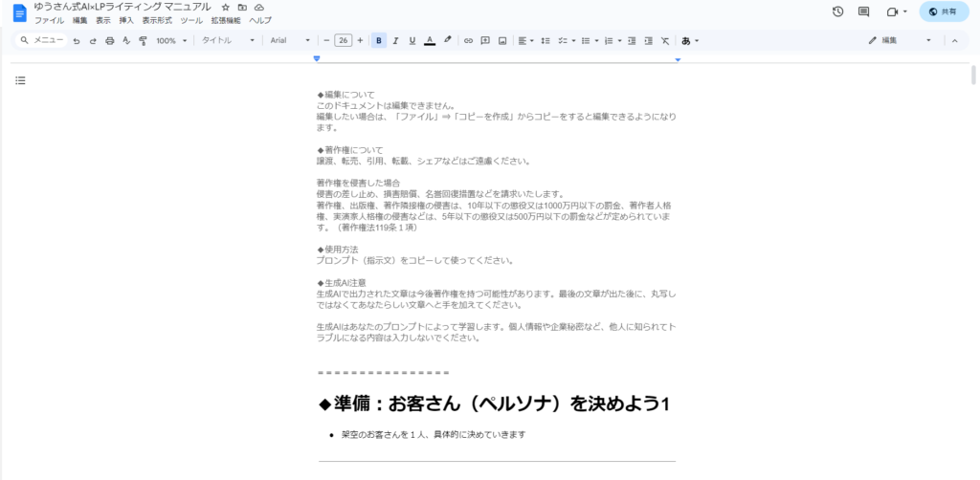Open the Arial font dropdown

[290, 41]
